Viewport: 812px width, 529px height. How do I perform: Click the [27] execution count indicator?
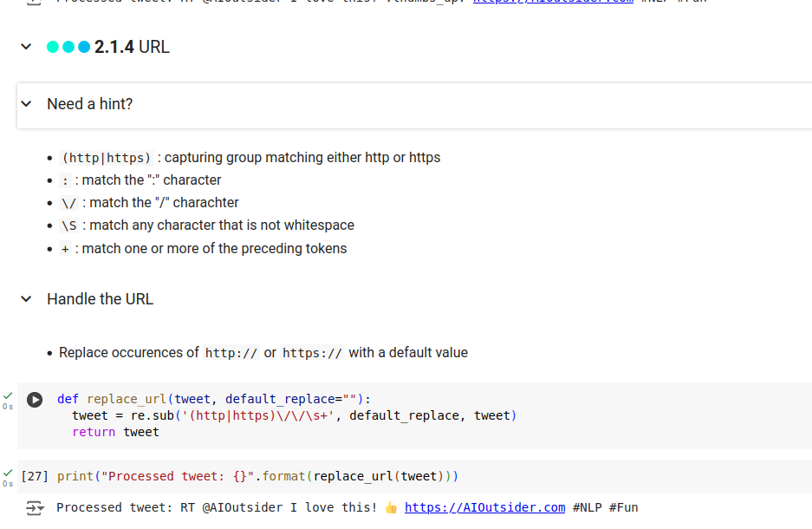click(x=35, y=476)
